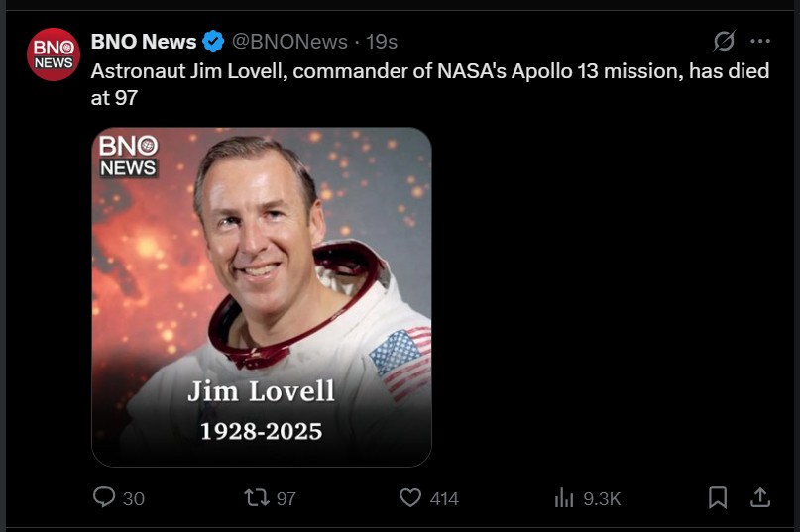Open the BNO News profile avatar

[53, 54]
